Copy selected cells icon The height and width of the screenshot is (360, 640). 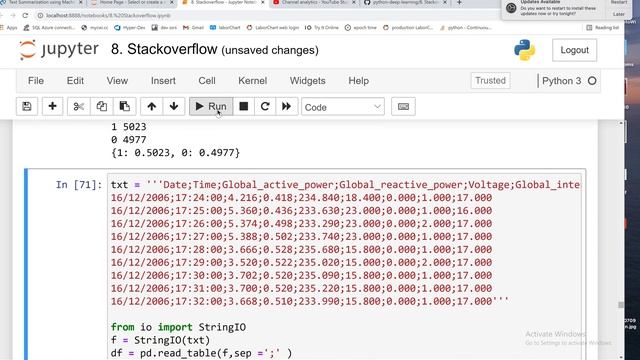[x=101, y=107]
